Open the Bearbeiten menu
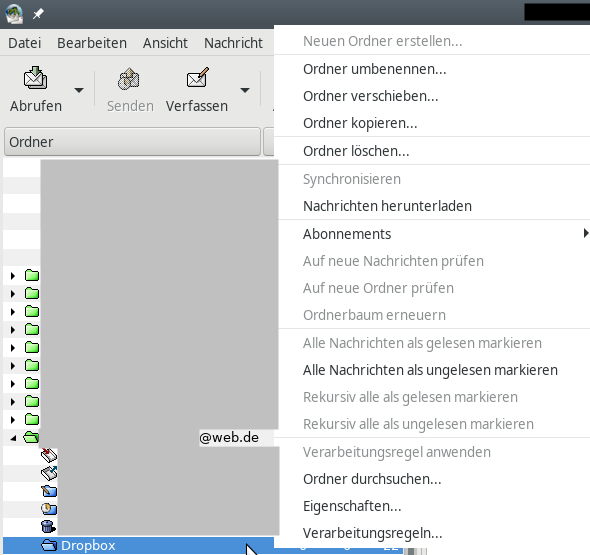This screenshot has width=590, height=555. tap(92, 43)
